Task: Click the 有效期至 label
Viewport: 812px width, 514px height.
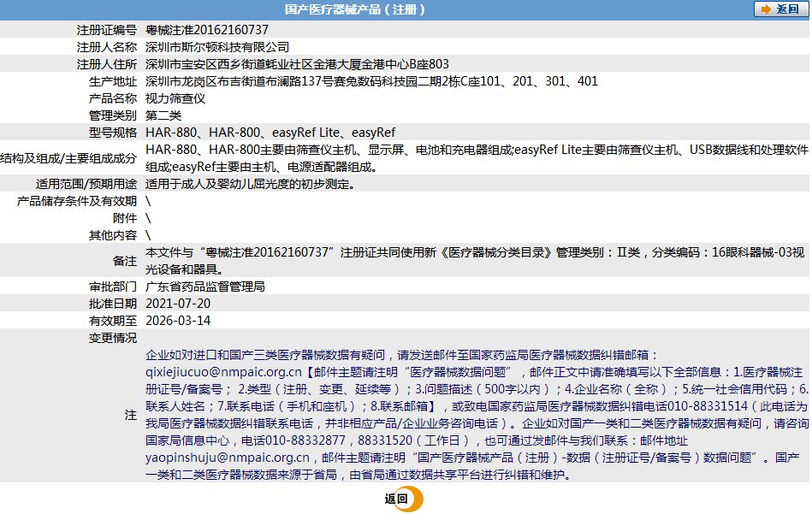Action: point(113,321)
